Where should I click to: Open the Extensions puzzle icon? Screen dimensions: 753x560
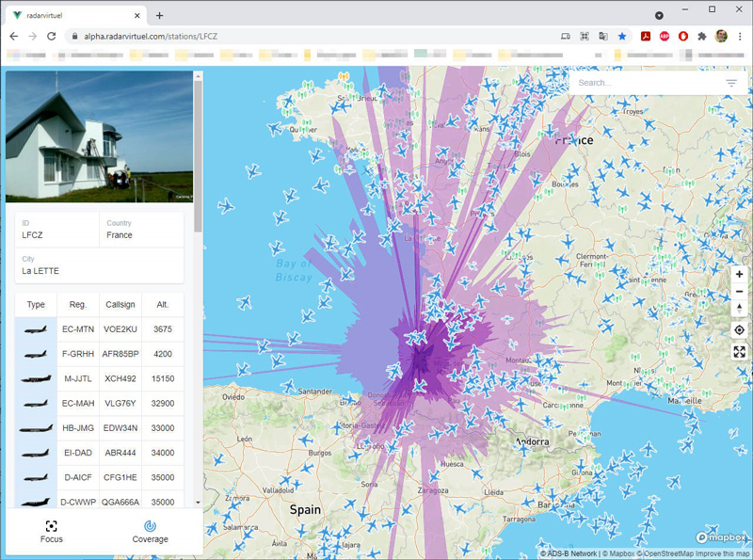701,36
